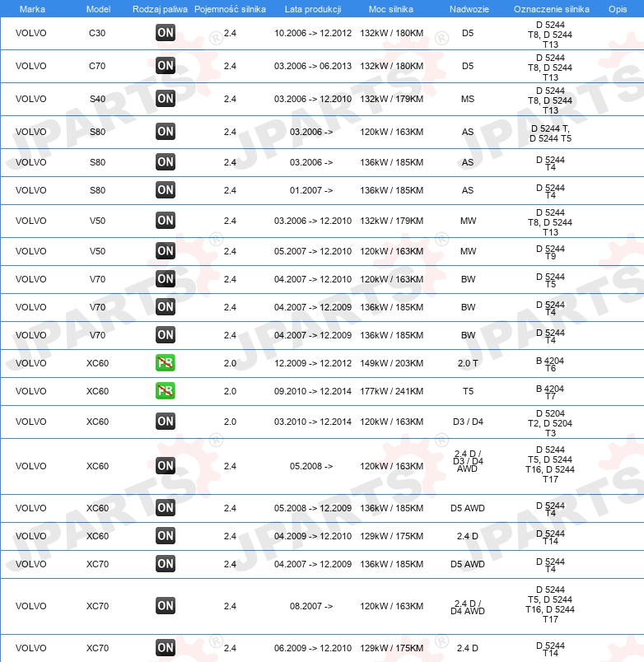Viewport: 644px width, 662px height.
Task: Click the ON icon in the XC60 D3 / D4 2.0 row
Action: [x=165, y=422]
